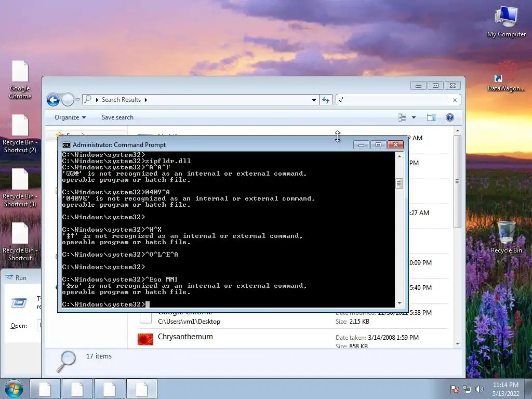This screenshot has width=532, height=399.
Task: Click the Explorer scrollbar up arrow
Action: pyautogui.click(x=458, y=130)
